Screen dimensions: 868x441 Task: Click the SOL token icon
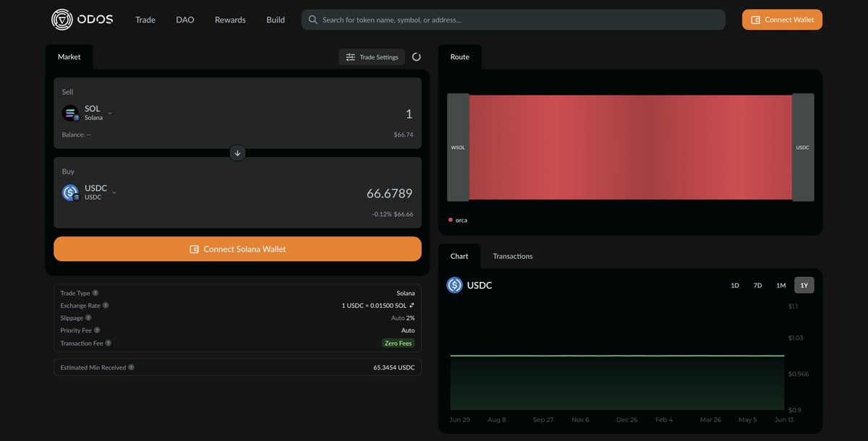pos(71,114)
